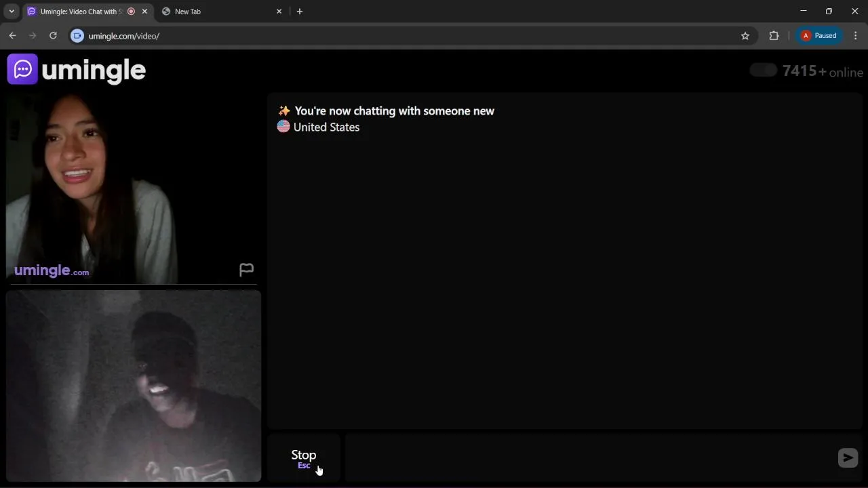This screenshot has width=868, height=488.
Task: Send message with the arrow icon
Action: [848, 458]
